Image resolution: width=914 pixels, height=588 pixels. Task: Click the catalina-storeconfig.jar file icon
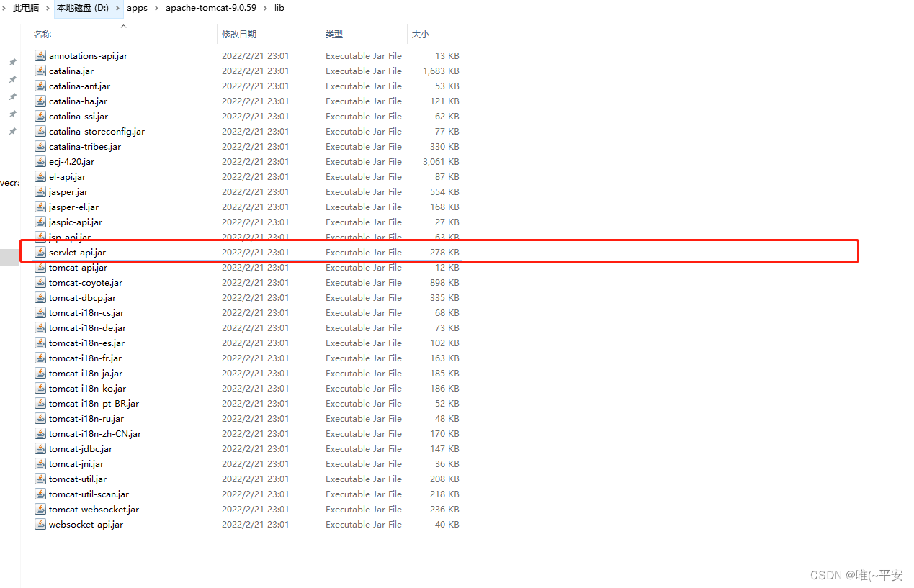coord(40,132)
